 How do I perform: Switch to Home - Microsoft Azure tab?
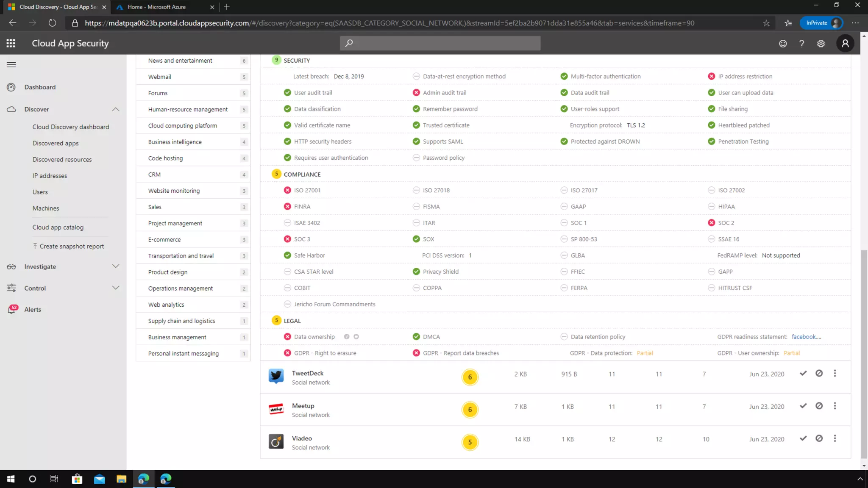(157, 7)
